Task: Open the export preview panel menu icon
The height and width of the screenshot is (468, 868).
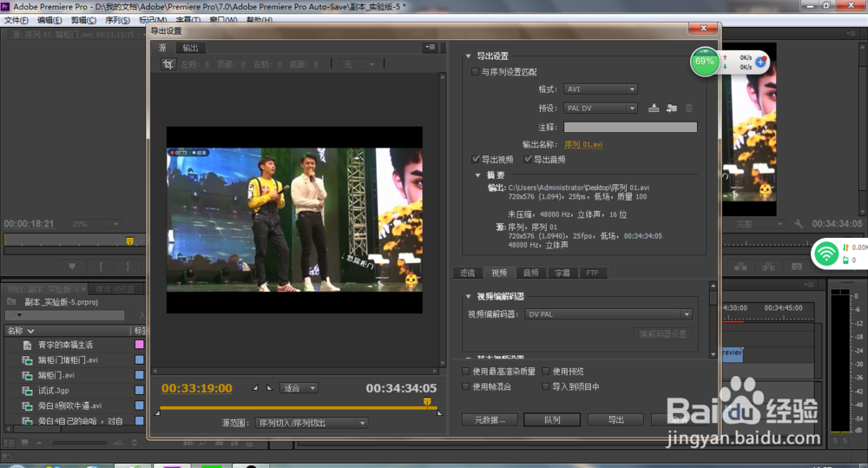Action: (431, 48)
